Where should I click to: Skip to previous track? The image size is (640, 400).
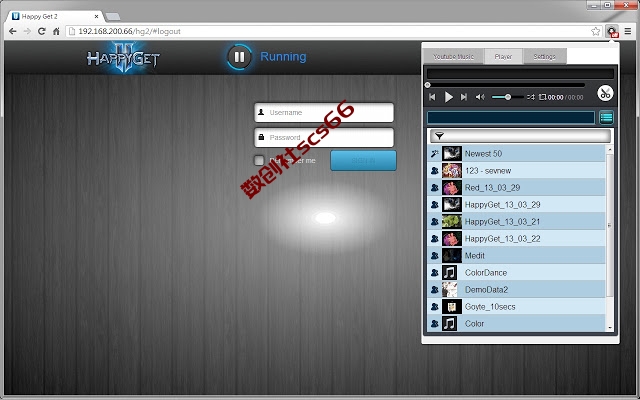(432, 97)
